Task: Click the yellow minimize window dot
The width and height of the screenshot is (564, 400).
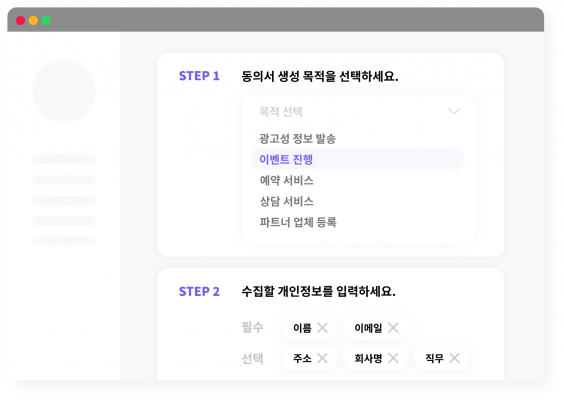Action: (33, 20)
